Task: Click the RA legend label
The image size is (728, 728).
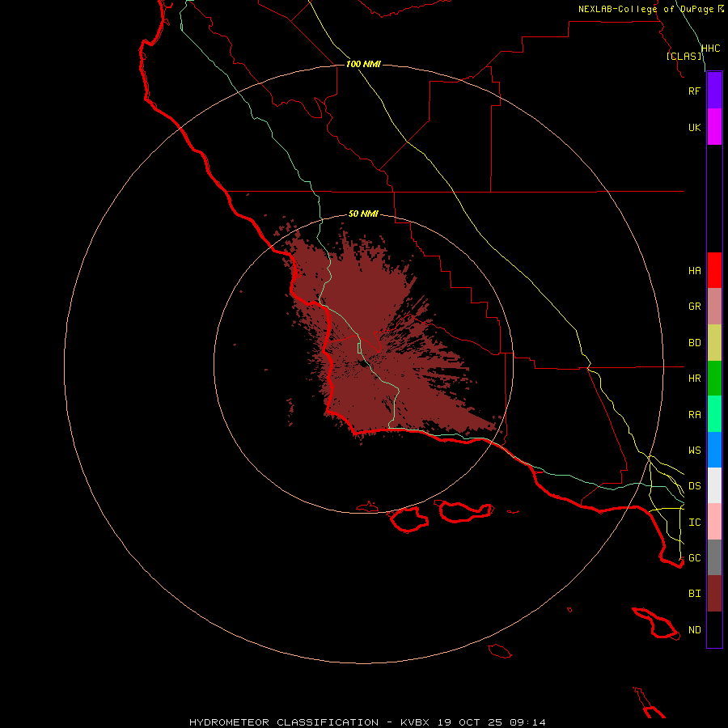Action: pos(694,415)
